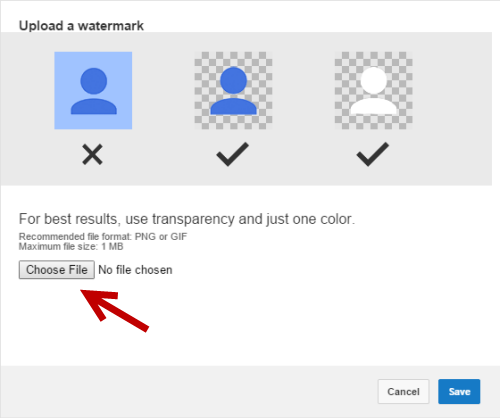Select the solid blue background avatar example
Screen dimensions: 500x418
tap(93, 90)
